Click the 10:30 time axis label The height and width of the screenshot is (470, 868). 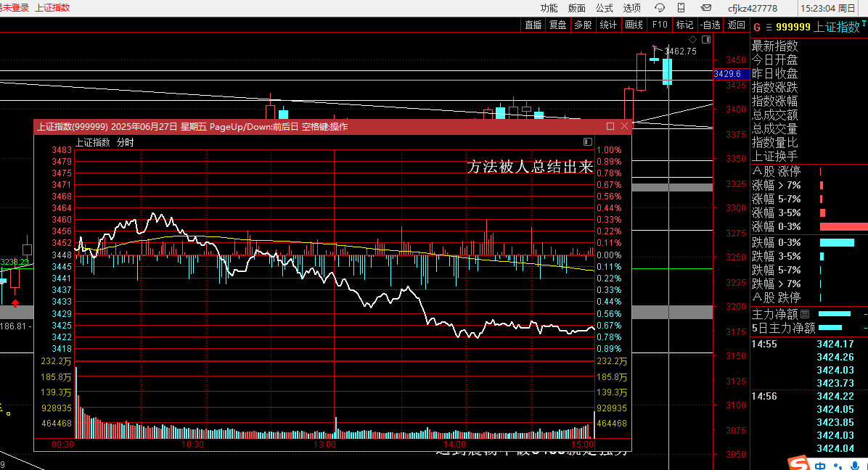[x=192, y=445]
